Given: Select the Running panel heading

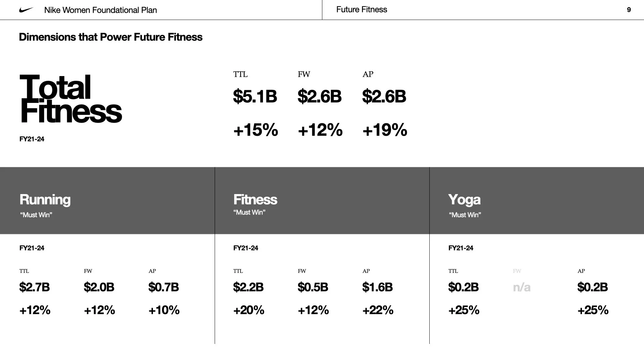Looking at the screenshot, I should (x=45, y=199).
